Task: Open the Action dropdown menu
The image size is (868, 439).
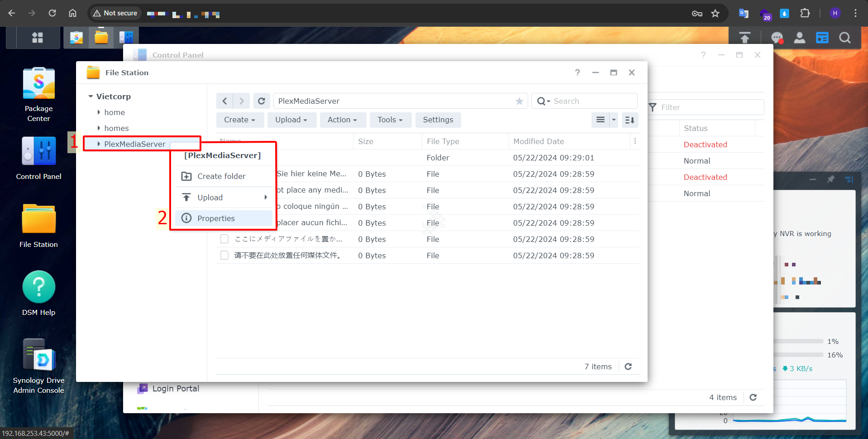Action: [342, 120]
